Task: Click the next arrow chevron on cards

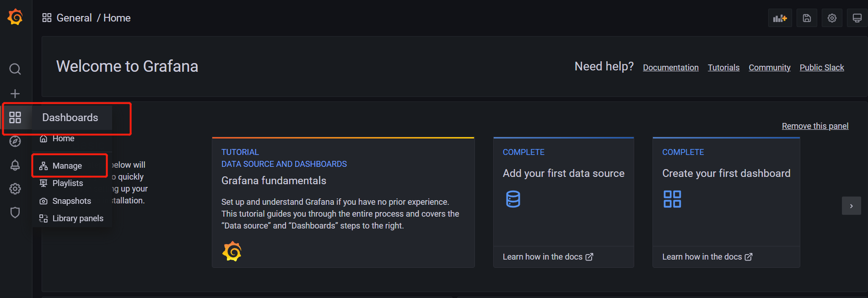Action: [x=852, y=206]
